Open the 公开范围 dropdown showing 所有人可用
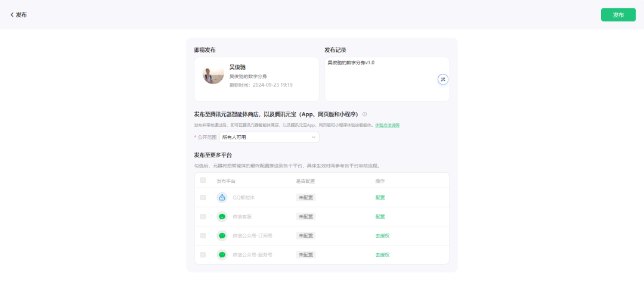The width and height of the screenshot is (644, 305). pyautogui.click(x=269, y=137)
